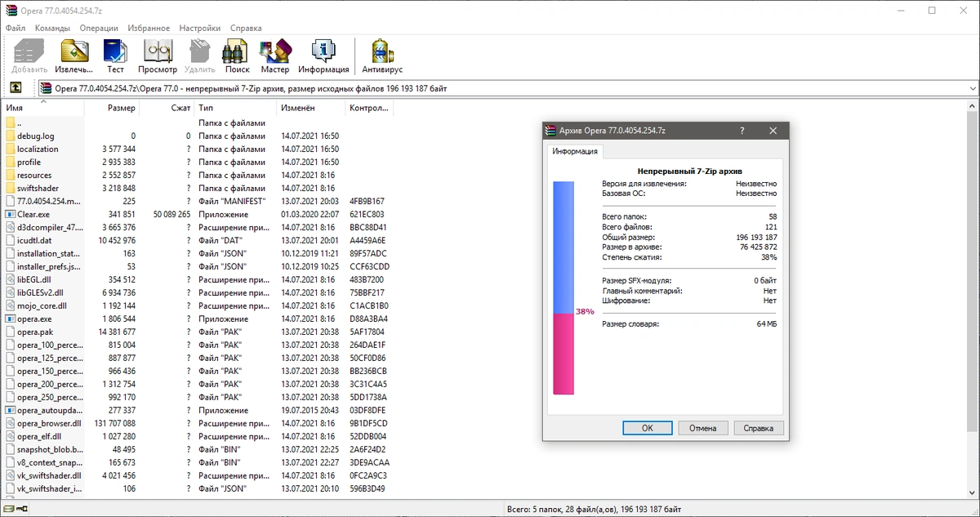This screenshot has height=517, width=980.
Task: Click the Справка button in dialog
Action: point(758,428)
